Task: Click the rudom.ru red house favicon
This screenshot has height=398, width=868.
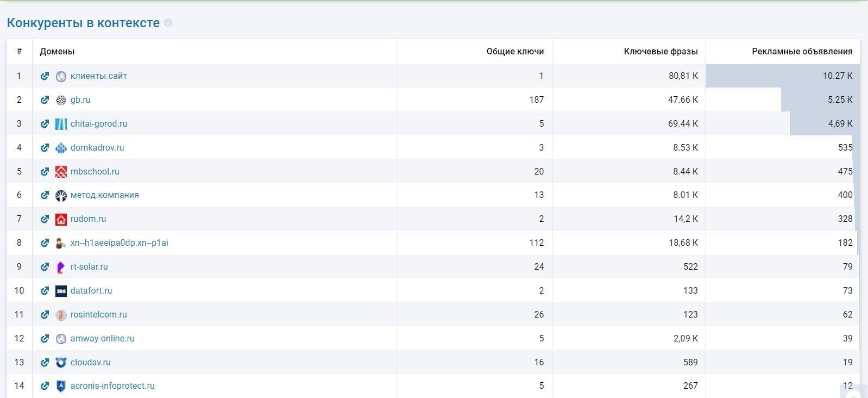Action: click(x=61, y=219)
